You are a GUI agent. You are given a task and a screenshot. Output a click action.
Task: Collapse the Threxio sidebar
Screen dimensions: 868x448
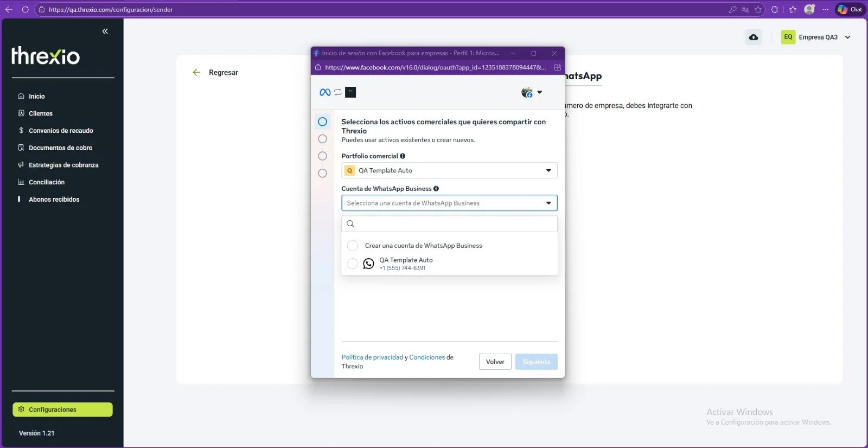105,31
